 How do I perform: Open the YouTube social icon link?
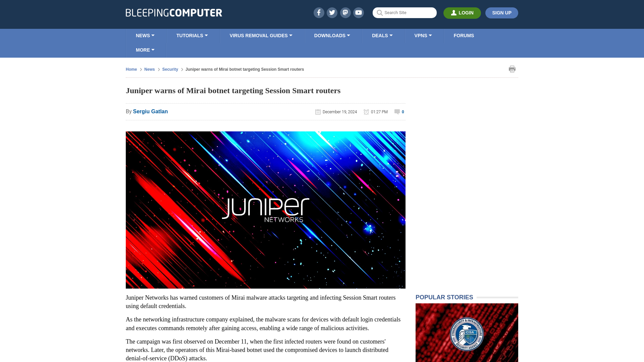[x=358, y=12]
